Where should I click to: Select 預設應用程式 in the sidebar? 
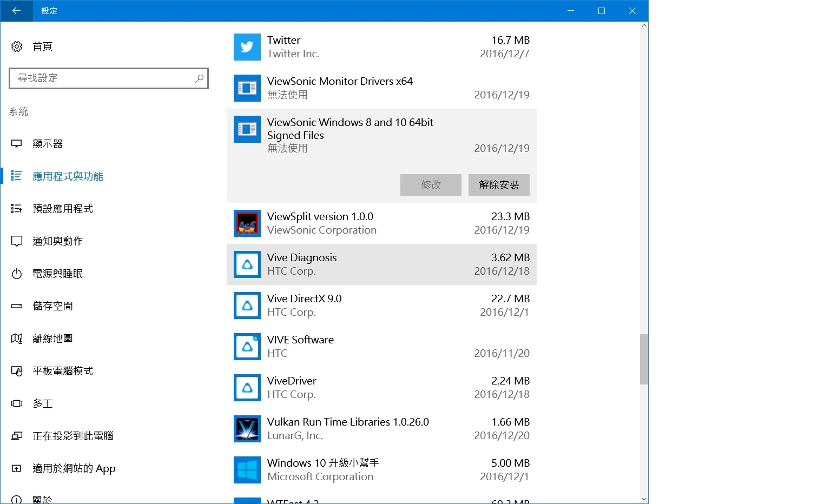pyautogui.click(x=63, y=209)
